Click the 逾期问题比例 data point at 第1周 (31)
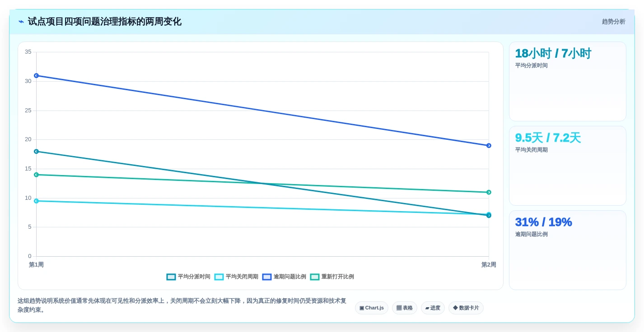644x332 pixels. [36, 75]
